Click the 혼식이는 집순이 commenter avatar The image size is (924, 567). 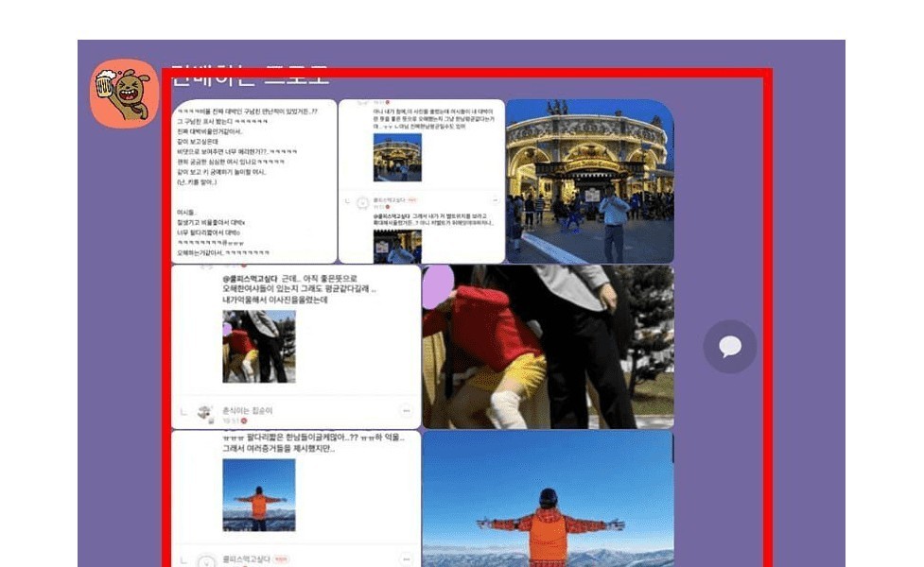pyautogui.click(x=205, y=412)
